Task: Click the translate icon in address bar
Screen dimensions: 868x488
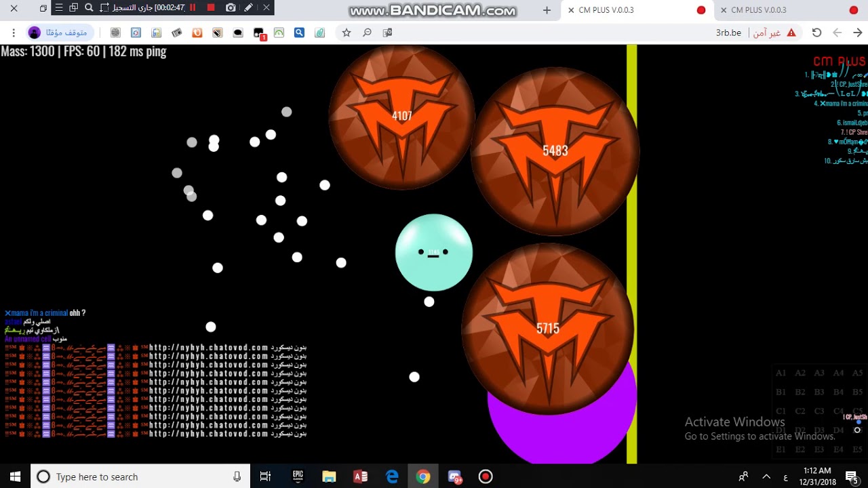Action: point(387,33)
